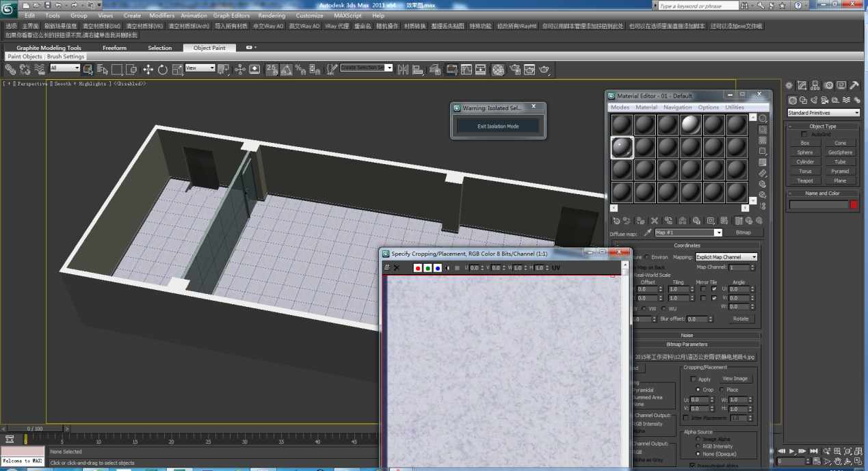
Task: Click the object name input field
Action: click(x=819, y=205)
